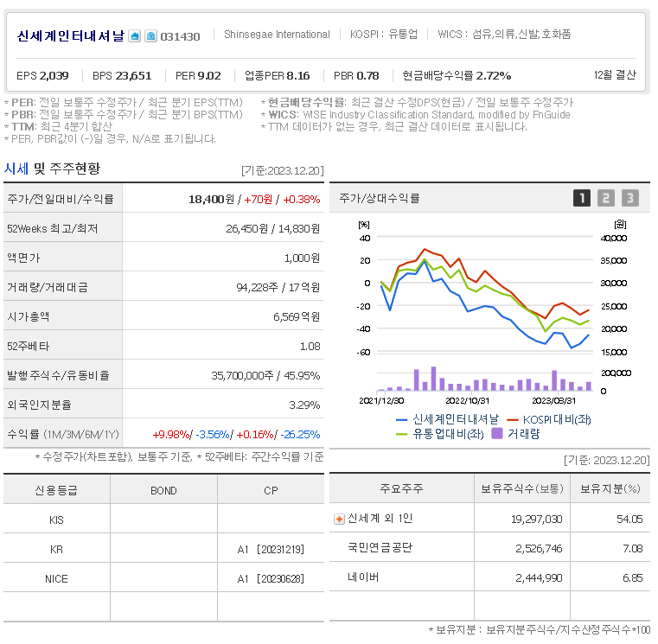The image size is (658, 644).
Task: Select 2,444,990 shares value
Action: [x=539, y=578]
